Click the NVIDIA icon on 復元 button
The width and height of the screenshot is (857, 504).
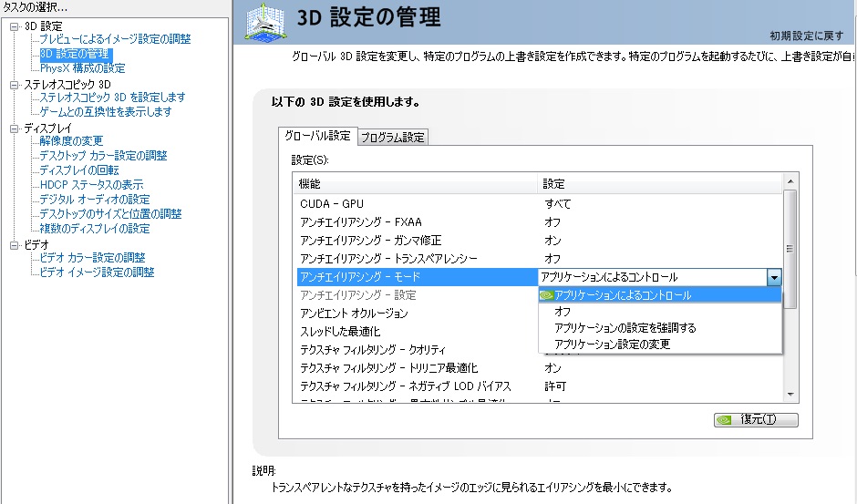tap(724, 420)
